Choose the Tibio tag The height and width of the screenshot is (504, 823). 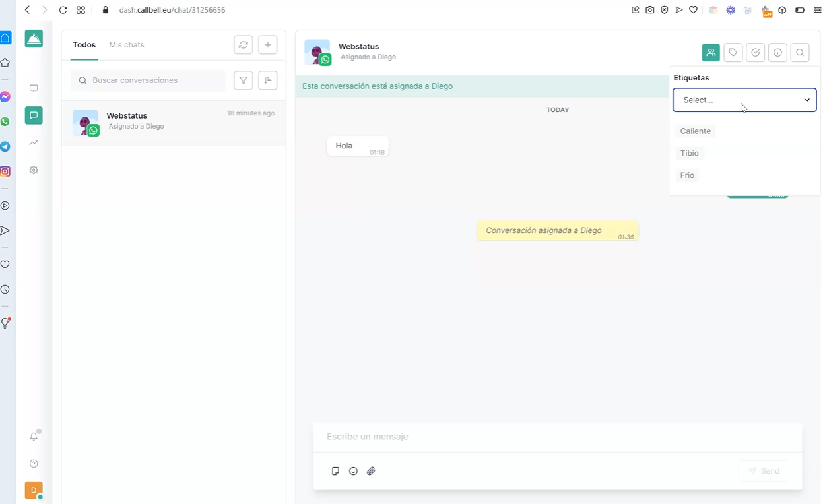(690, 153)
